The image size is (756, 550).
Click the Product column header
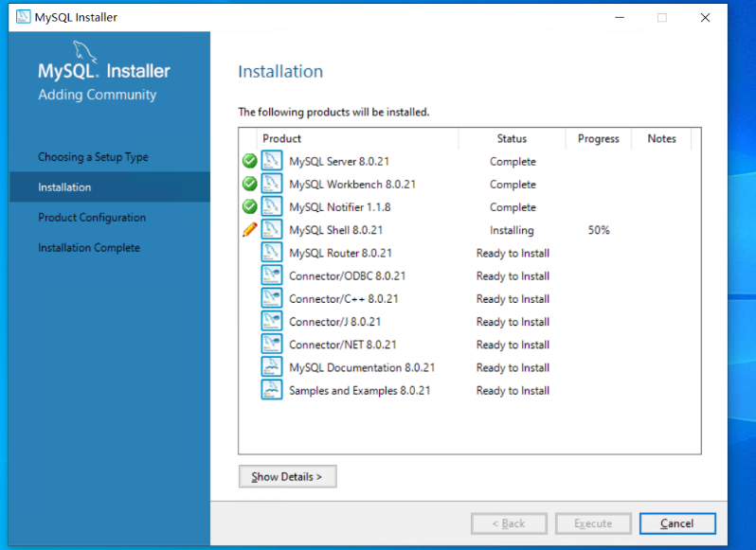357,139
